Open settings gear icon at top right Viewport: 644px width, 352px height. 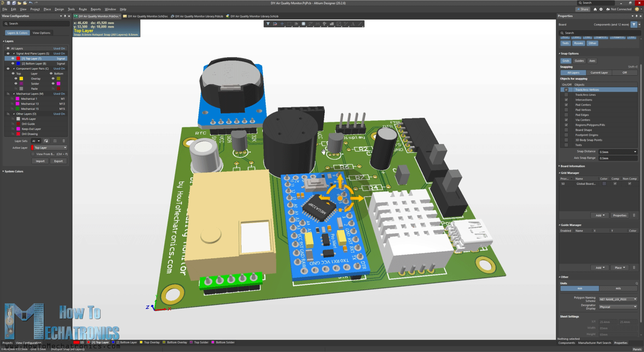[601, 9]
